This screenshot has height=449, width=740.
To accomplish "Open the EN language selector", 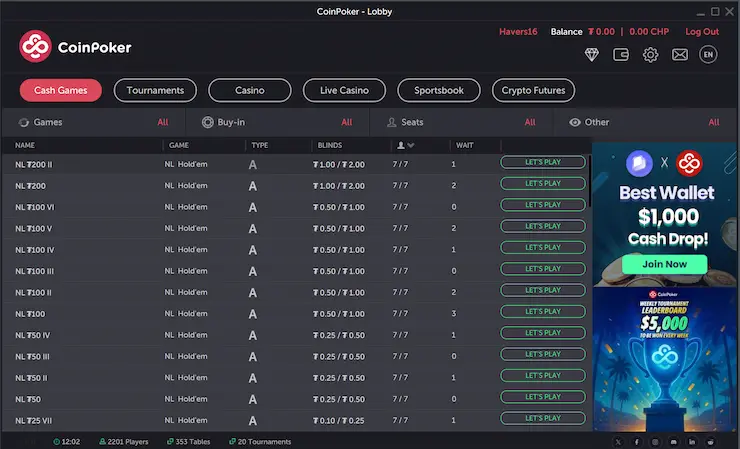I will pos(708,55).
